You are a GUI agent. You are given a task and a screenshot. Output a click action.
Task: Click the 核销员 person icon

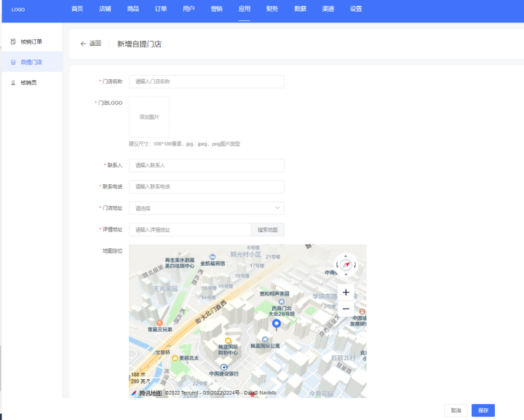[x=13, y=82]
